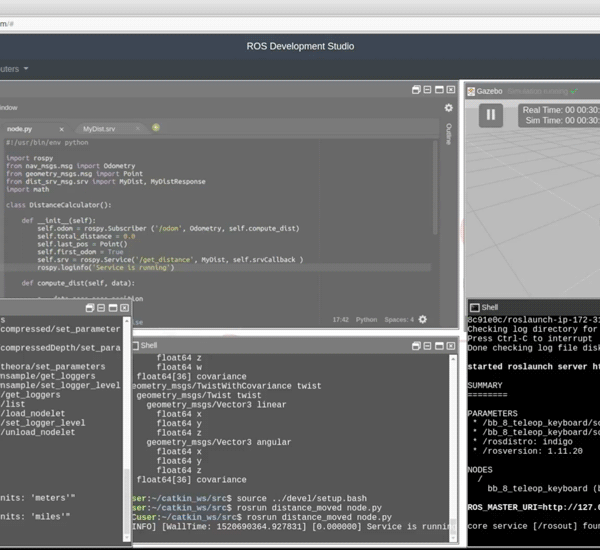Add a new editor tab with plus icon
600x550 pixels.
point(156,127)
